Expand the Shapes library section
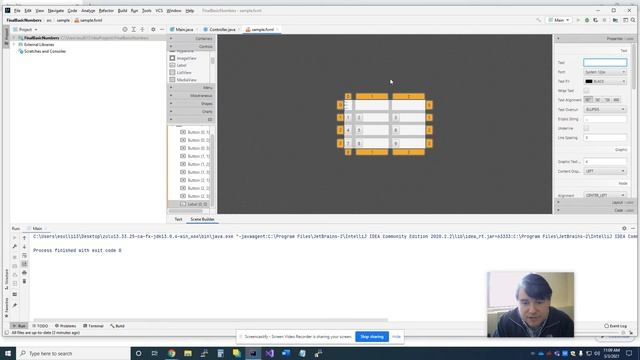The image size is (640, 360). [x=191, y=103]
